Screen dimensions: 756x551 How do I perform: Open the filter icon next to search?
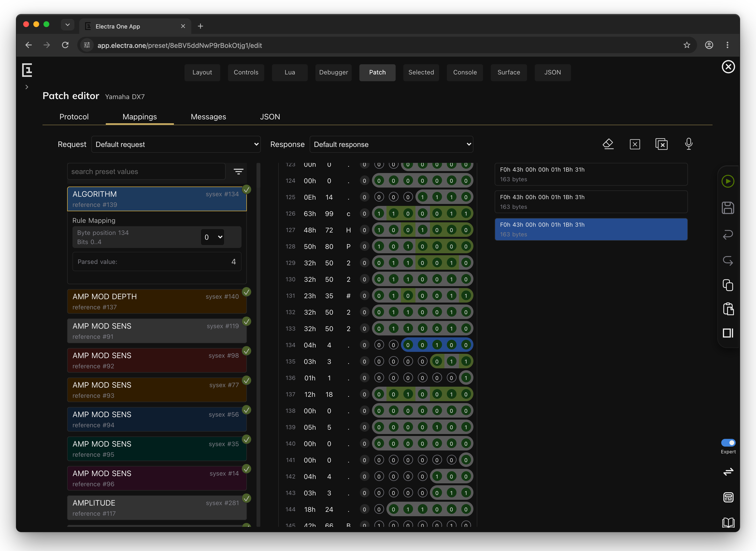tap(238, 171)
